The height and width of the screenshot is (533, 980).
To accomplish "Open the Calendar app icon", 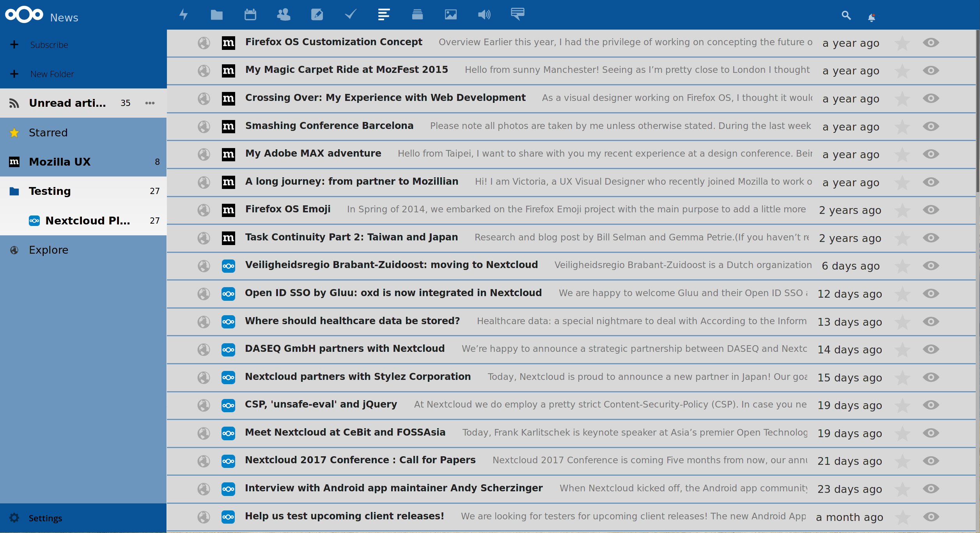I will tap(250, 15).
